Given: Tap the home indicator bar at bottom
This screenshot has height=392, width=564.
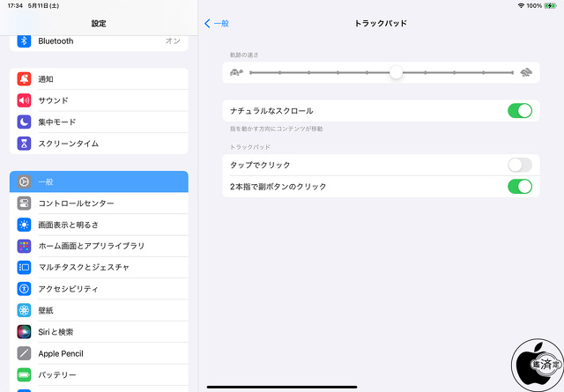Looking at the screenshot, I should (x=282, y=387).
